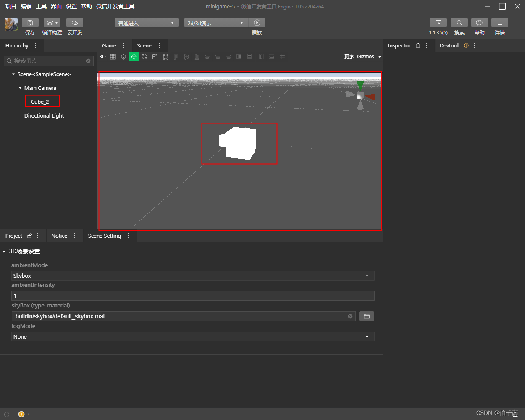Toggle the 3D view mode button
The width and height of the screenshot is (525, 420).
tap(102, 57)
